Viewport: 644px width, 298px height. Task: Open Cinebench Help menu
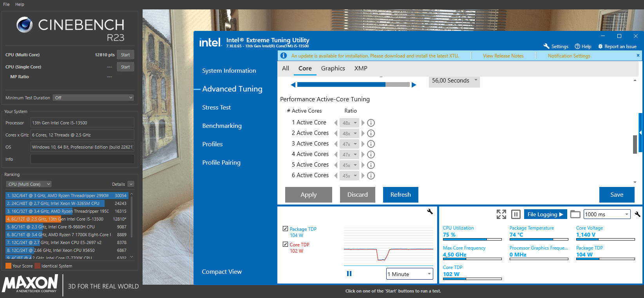[x=20, y=4]
